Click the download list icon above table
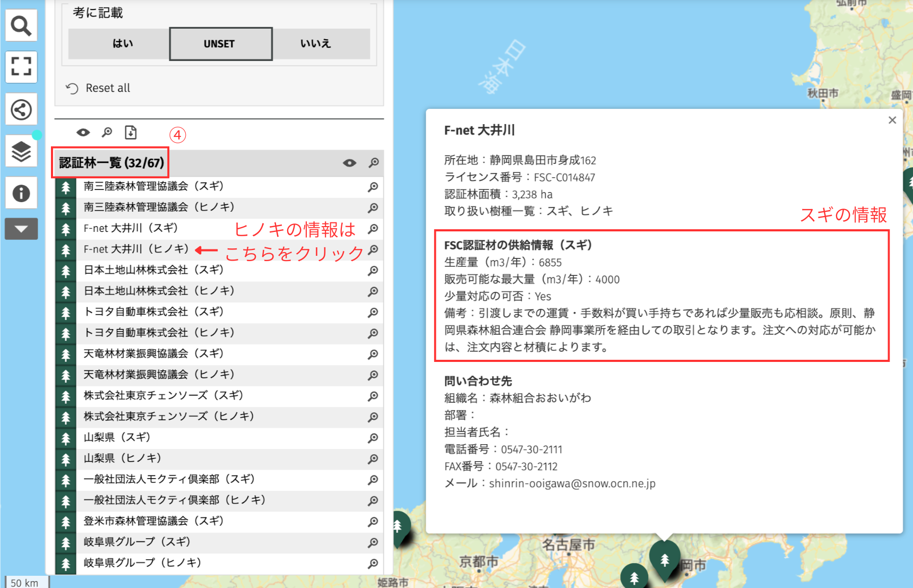913x588 pixels. 131,132
